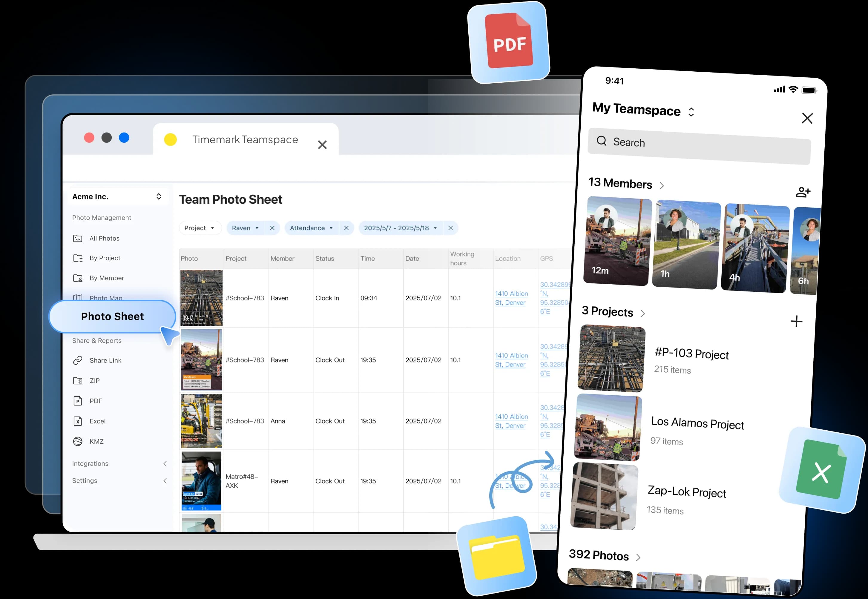The height and width of the screenshot is (599, 868).
Task: Open the member card labeled 6h
Action: (x=805, y=250)
